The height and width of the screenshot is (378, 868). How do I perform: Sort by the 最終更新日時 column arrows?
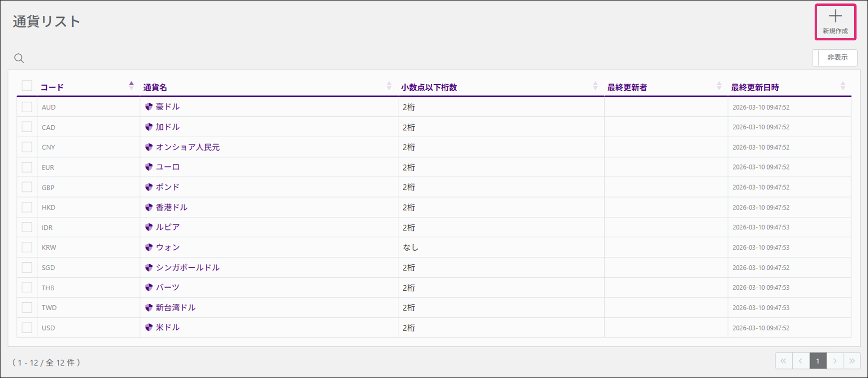point(843,86)
